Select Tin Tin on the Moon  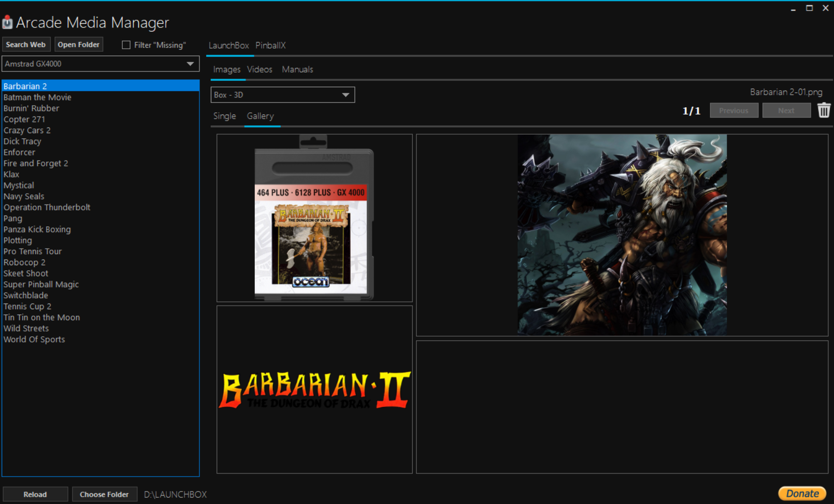click(100, 318)
